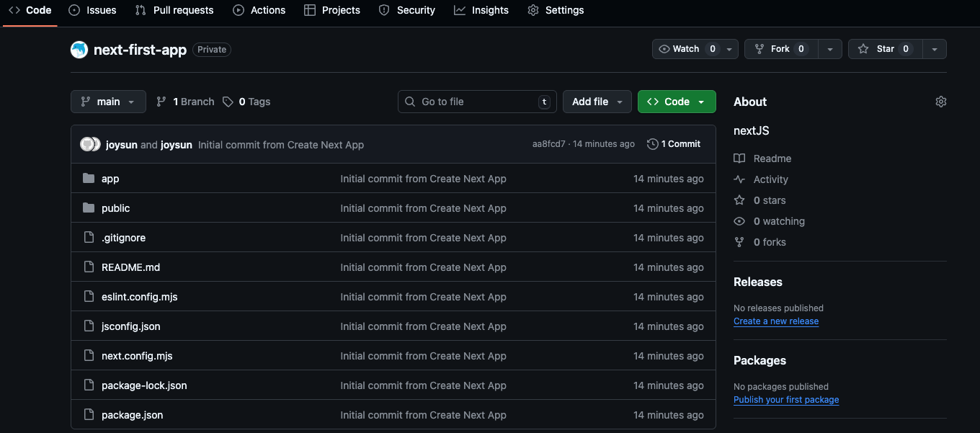The height and width of the screenshot is (433, 980).
Task: View the Insights tab
Action: tap(481, 10)
